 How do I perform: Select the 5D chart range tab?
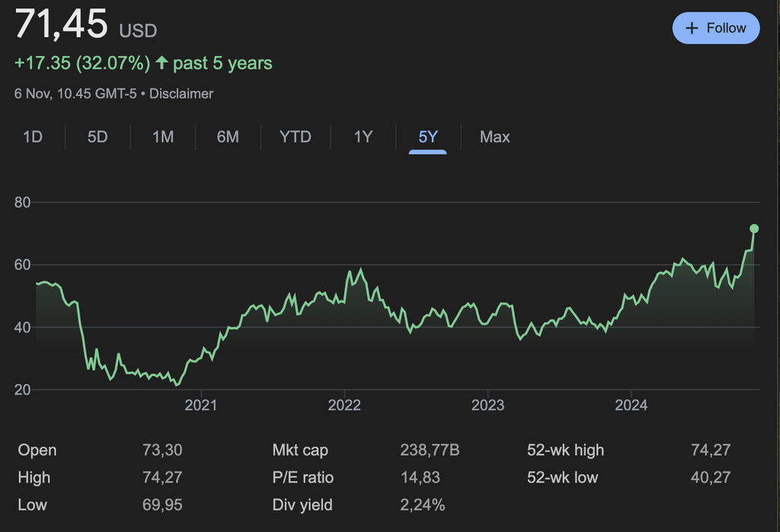(97, 137)
